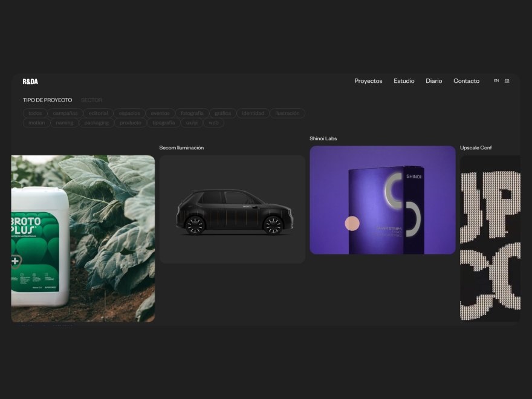Open the Shinoi Labs project image
Viewport: 532px width, 399px height.
(x=382, y=200)
